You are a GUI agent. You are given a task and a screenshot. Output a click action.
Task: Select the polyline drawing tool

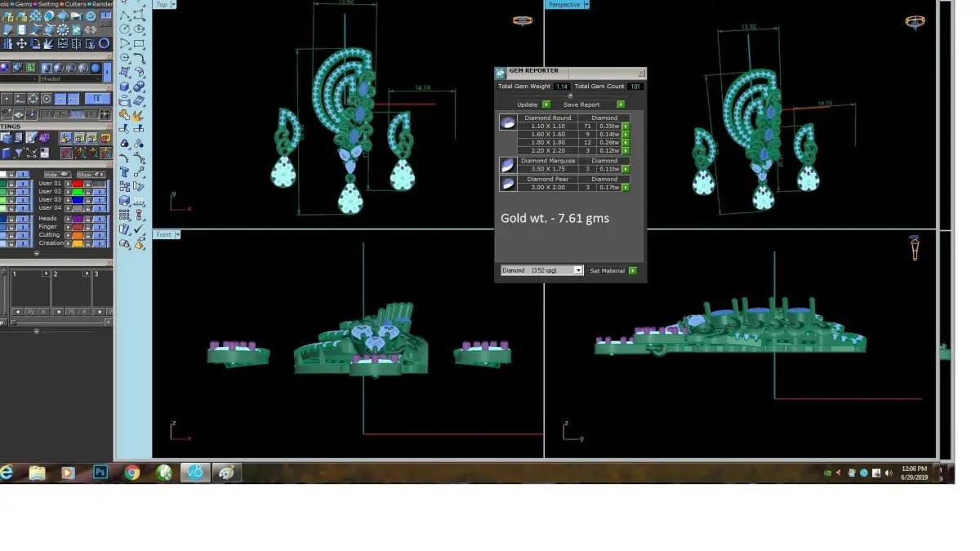tap(124, 15)
